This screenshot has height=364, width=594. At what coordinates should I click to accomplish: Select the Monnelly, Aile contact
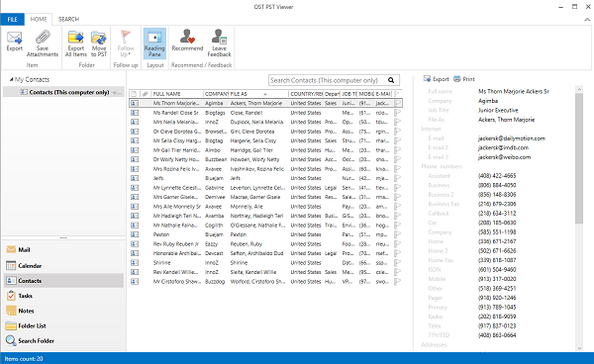[265, 207]
